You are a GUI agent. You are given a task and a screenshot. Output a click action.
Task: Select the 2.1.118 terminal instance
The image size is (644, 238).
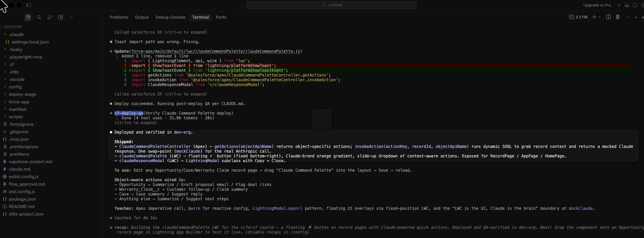click(x=578, y=17)
